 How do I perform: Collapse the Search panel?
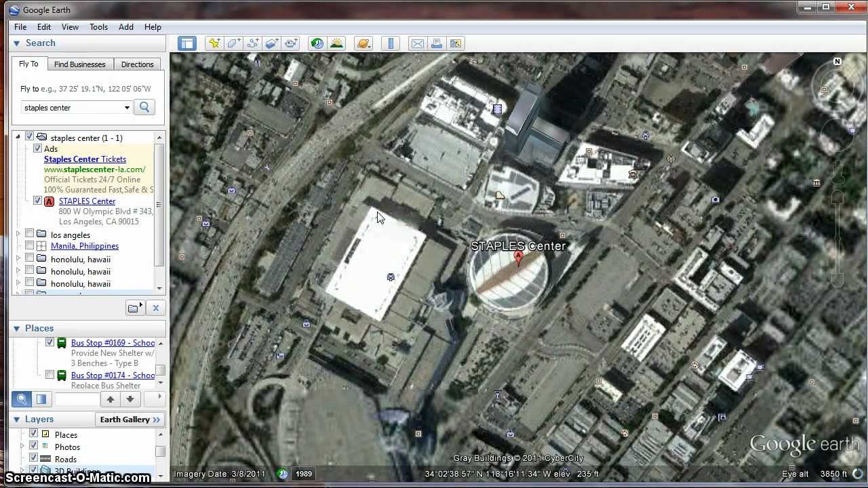point(16,43)
